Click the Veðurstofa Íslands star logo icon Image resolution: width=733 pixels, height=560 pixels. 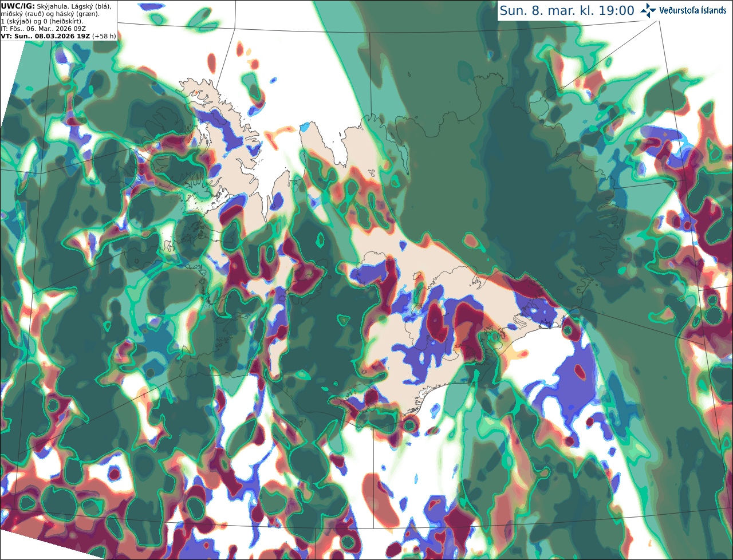[649, 10]
